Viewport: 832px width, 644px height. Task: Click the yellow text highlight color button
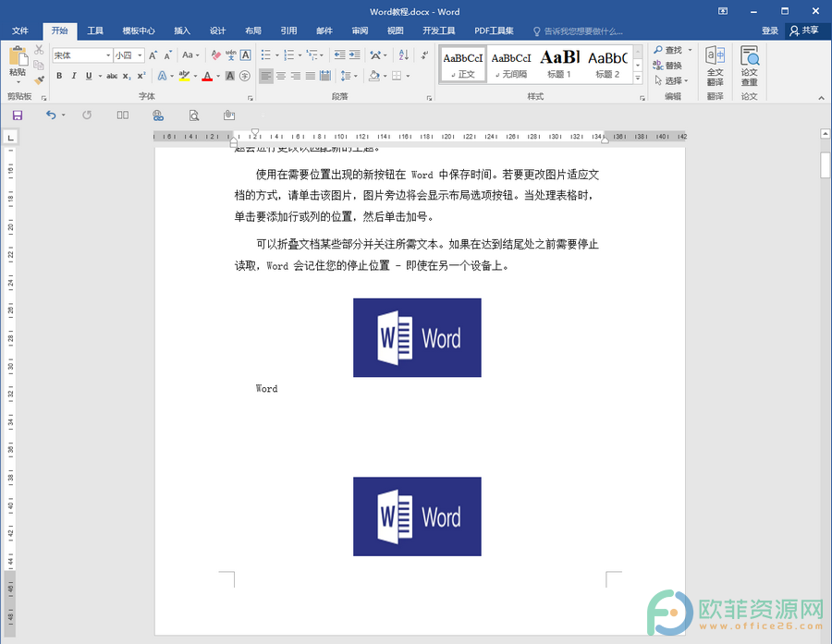(184, 76)
